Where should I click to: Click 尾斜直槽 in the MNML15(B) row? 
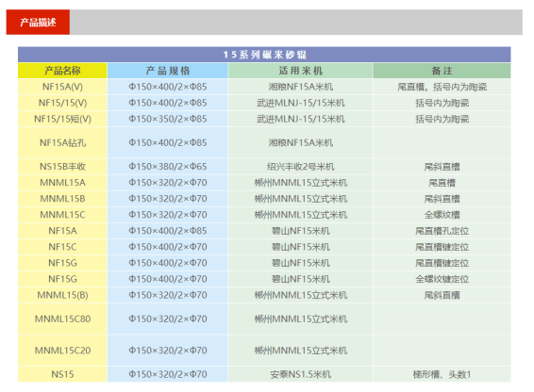pyautogui.click(x=442, y=295)
